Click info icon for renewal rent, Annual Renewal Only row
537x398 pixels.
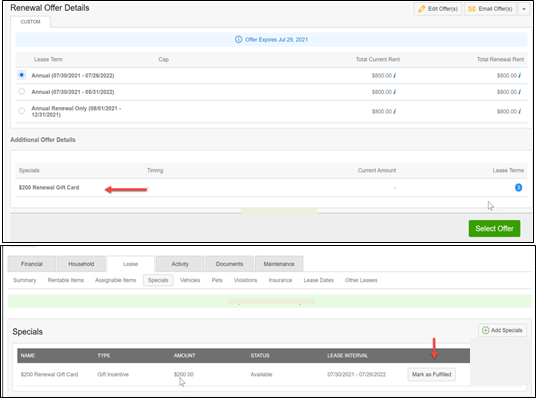point(520,111)
